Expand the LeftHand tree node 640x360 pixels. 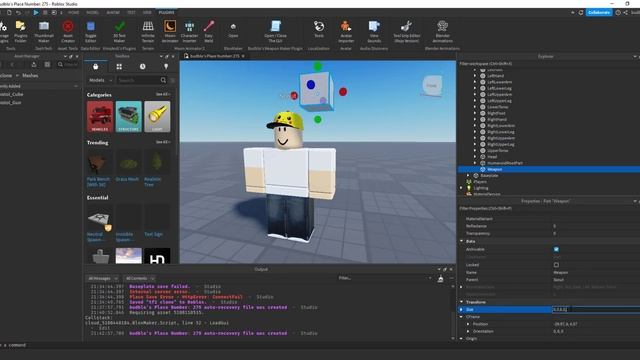coord(475,76)
